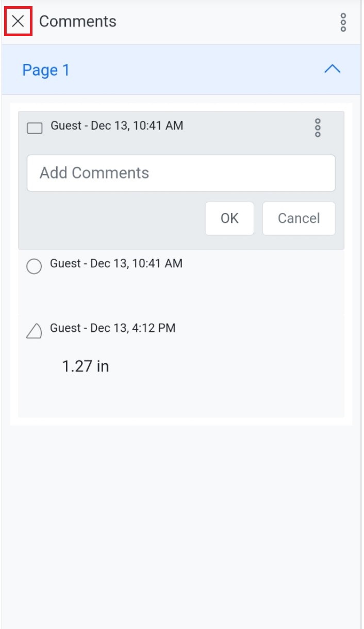Click the Comments panel title
Image resolution: width=364 pixels, height=629 pixels.
point(78,22)
